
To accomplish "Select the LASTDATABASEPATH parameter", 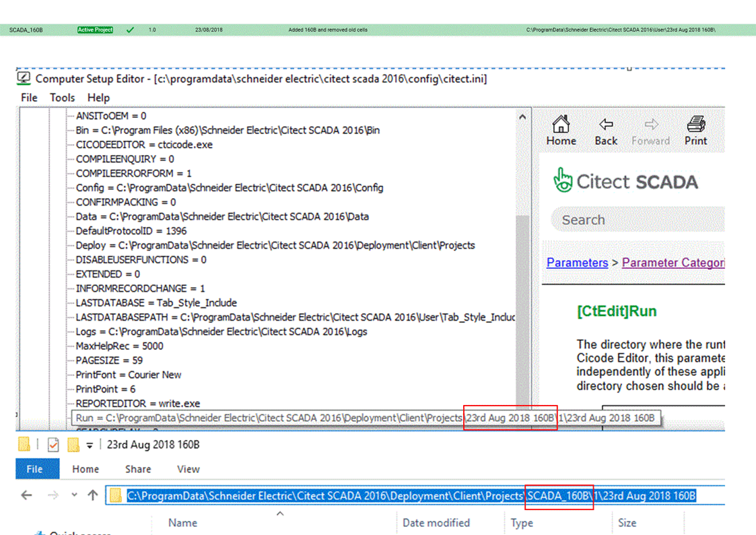I will click(x=295, y=317).
